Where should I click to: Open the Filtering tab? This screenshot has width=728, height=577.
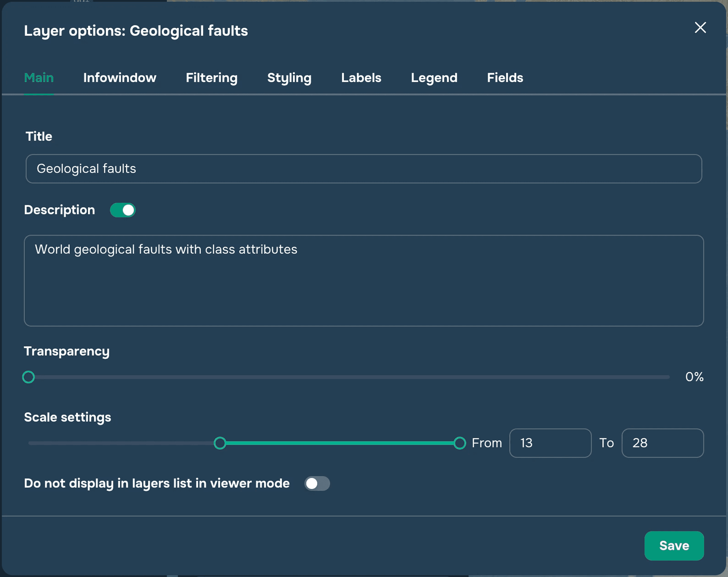coord(212,78)
